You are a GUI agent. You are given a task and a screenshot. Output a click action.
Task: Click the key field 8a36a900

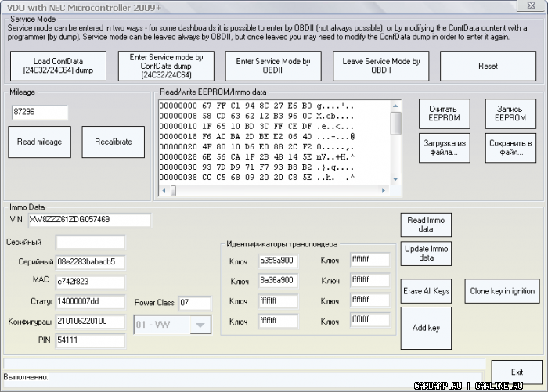[278, 281]
